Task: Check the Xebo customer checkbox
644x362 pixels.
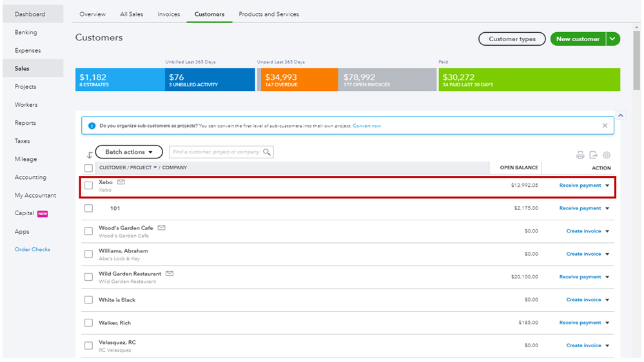Action: 88,186
